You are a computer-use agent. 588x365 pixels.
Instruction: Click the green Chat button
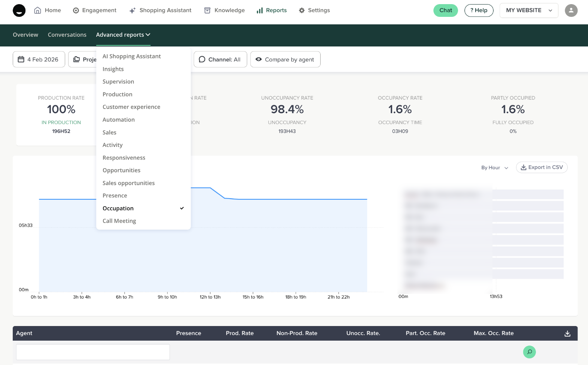coord(445,10)
